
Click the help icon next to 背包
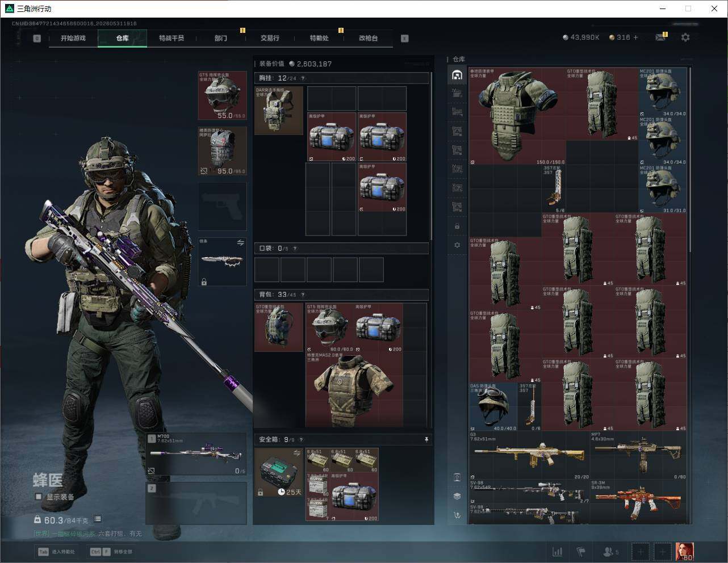pos(303,295)
